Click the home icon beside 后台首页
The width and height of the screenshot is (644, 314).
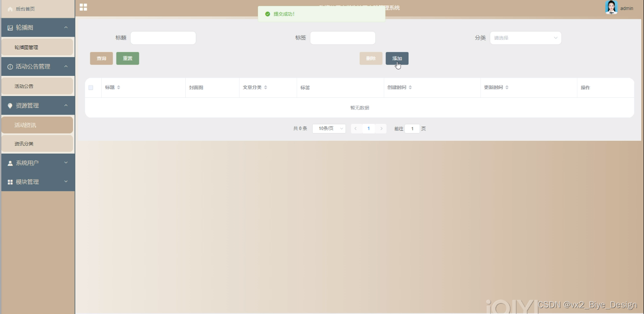10,9
